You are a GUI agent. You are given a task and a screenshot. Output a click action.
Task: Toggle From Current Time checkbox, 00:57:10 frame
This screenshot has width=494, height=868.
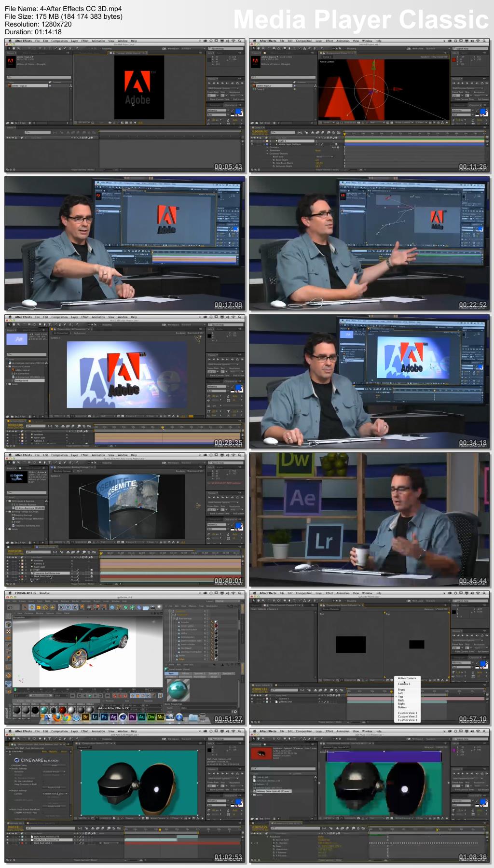click(x=453, y=652)
